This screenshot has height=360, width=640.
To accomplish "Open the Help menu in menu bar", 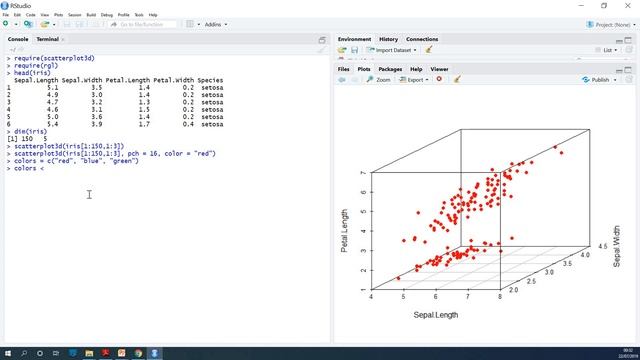I will [x=153, y=15].
